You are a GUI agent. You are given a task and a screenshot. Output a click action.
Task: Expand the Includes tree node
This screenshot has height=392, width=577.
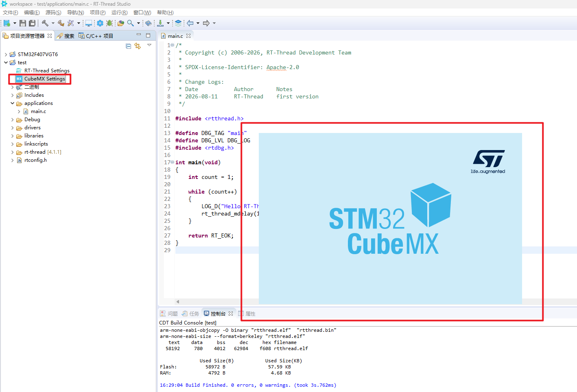(x=12, y=95)
